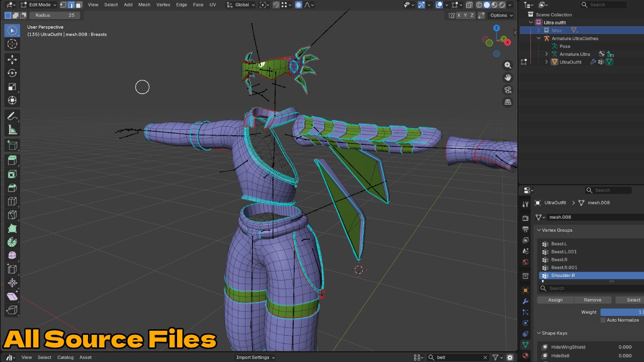Enable edge select mode

tap(71, 5)
